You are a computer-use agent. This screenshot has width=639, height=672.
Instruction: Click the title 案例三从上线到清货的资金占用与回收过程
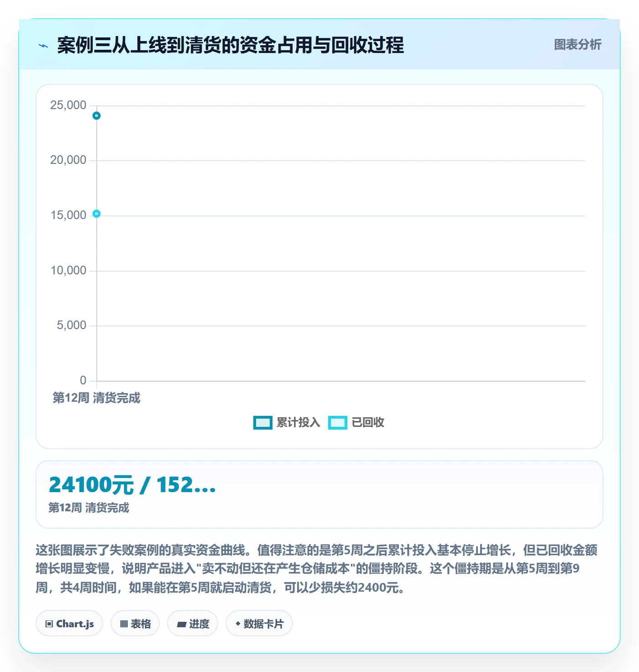pos(230,45)
